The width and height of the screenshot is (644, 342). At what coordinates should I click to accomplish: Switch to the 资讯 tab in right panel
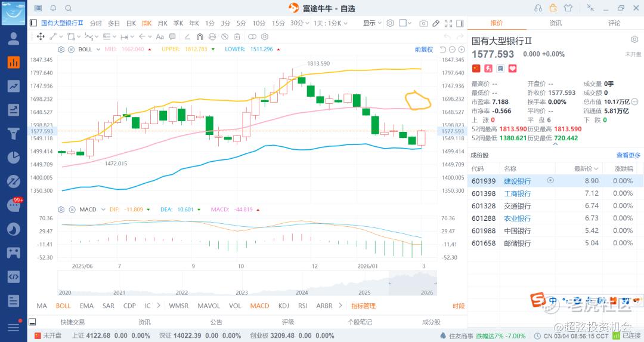[x=555, y=23]
